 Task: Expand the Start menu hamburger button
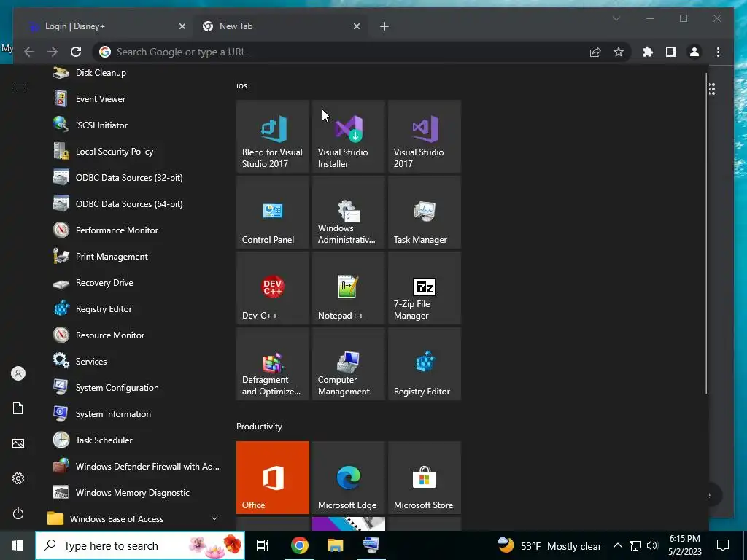tap(18, 85)
